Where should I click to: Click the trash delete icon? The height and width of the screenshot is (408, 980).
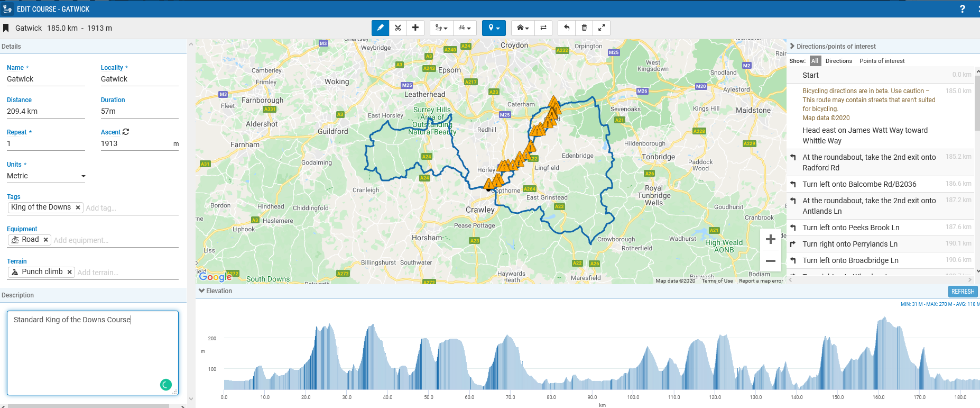(x=584, y=28)
